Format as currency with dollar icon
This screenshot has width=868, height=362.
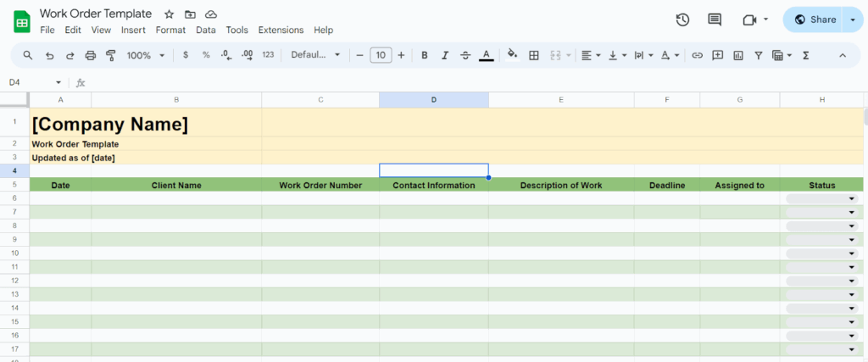186,55
